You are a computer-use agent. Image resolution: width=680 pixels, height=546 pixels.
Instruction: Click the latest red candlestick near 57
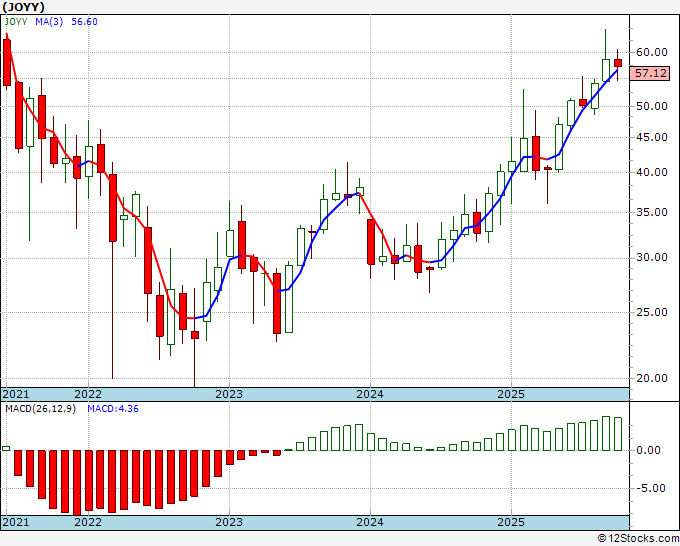point(618,63)
